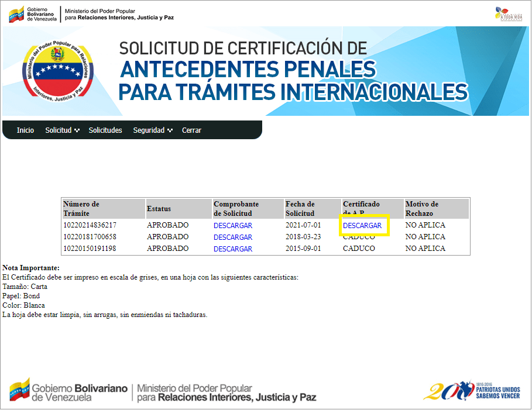Download the comprobante for the 2015-09-01 request
This screenshot has height=410, width=532.
(233, 249)
